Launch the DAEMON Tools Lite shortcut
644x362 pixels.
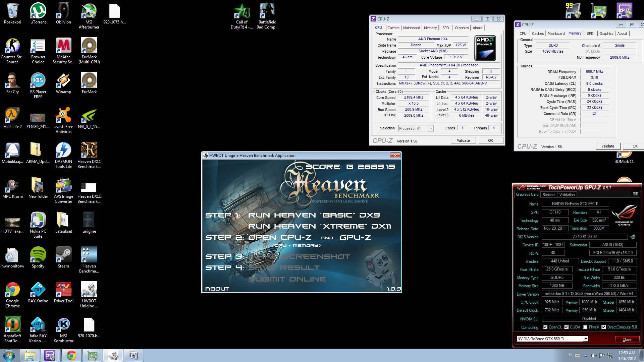click(x=63, y=156)
